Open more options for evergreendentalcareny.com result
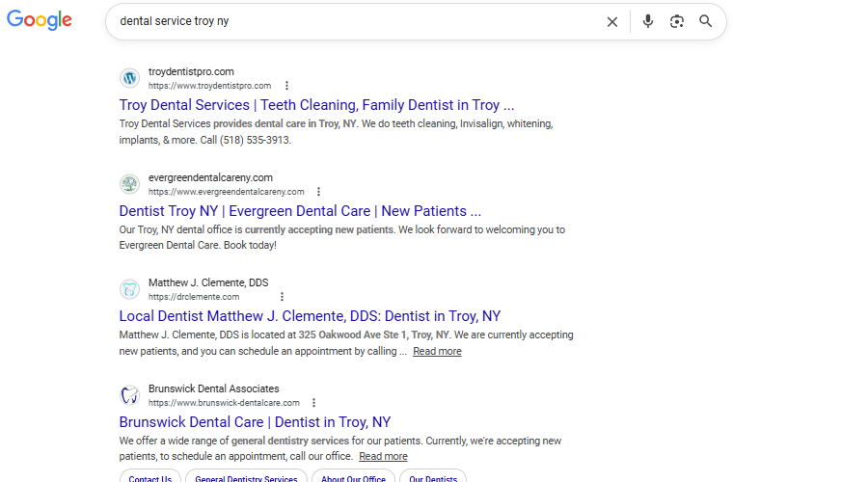 319,192
